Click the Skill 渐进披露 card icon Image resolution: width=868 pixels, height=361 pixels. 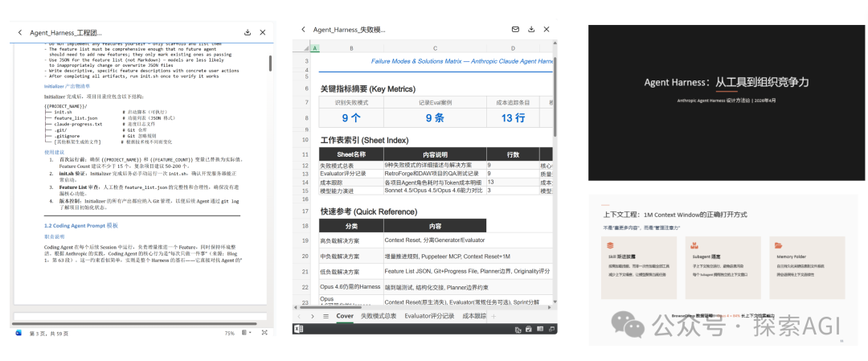[611, 244]
